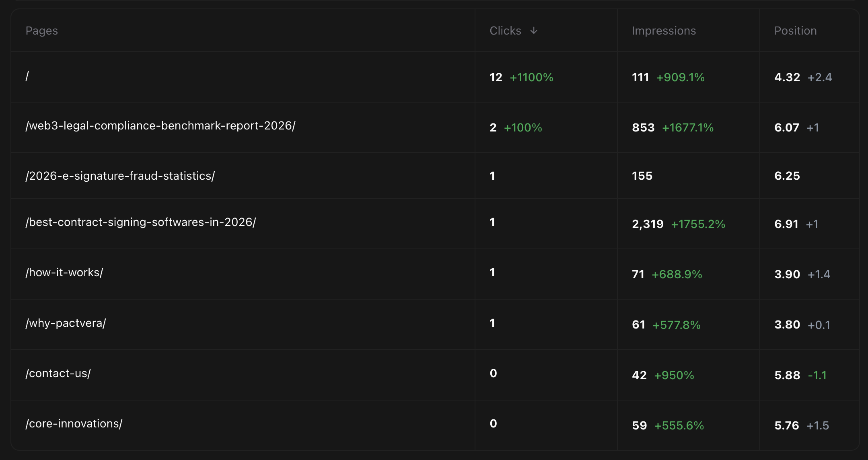Click the Pages column header
The height and width of the screenshot is (460, 868).
click(42, 31)
